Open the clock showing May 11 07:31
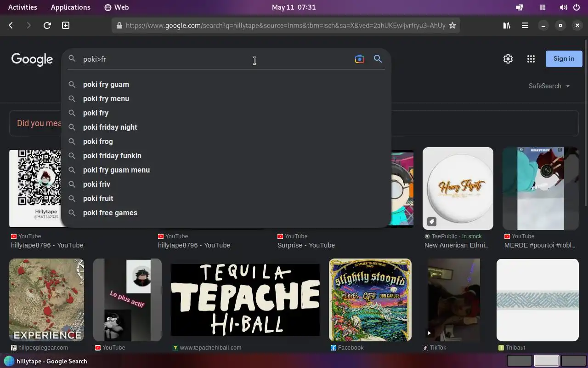 pos(294,7)
